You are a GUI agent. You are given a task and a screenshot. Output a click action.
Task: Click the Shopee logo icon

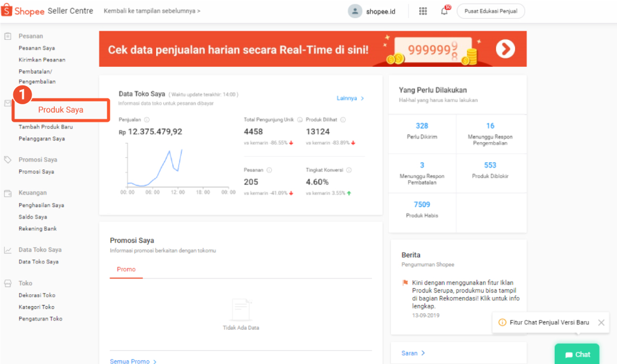(7, 11)
